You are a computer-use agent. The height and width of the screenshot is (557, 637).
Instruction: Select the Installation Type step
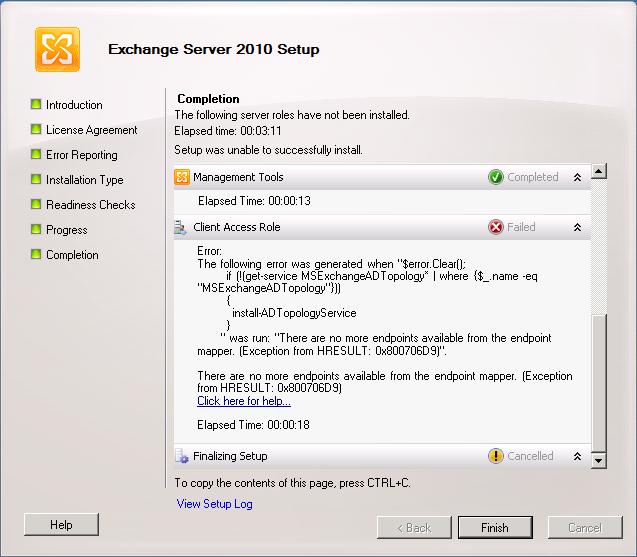(x=84, y=180)
